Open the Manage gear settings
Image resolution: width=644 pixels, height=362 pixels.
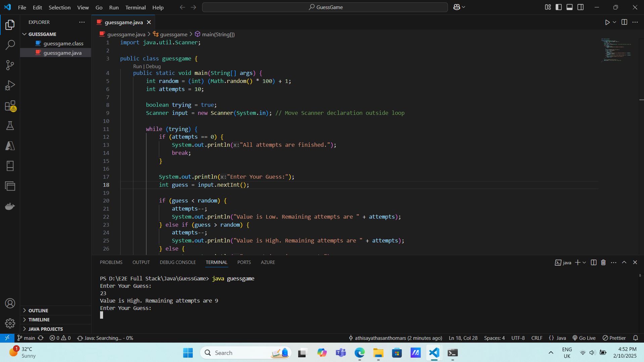(x=10, y=323)
